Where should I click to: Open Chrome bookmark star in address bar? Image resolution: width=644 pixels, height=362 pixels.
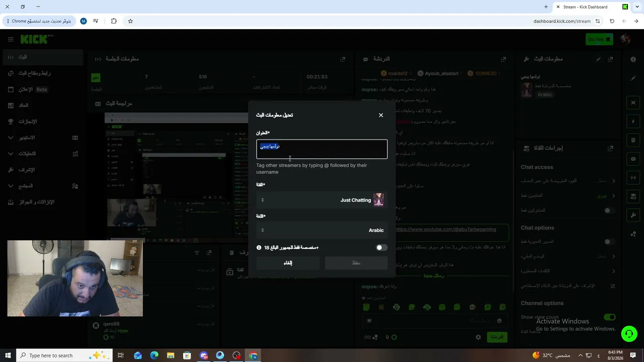[x=130, y=21]
